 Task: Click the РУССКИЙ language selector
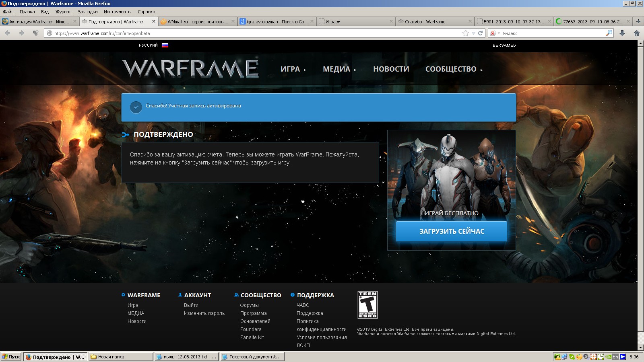click(x=148, y=45)
